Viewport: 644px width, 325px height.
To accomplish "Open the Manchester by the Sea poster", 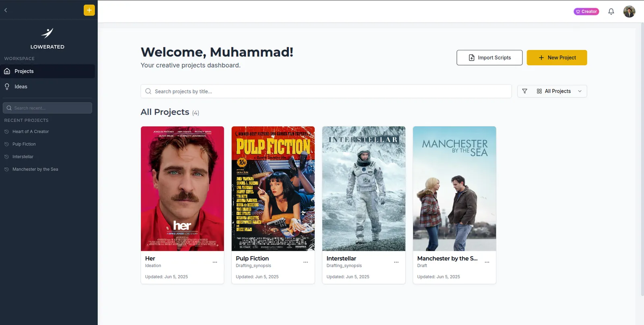I will [x=454, y=188].
